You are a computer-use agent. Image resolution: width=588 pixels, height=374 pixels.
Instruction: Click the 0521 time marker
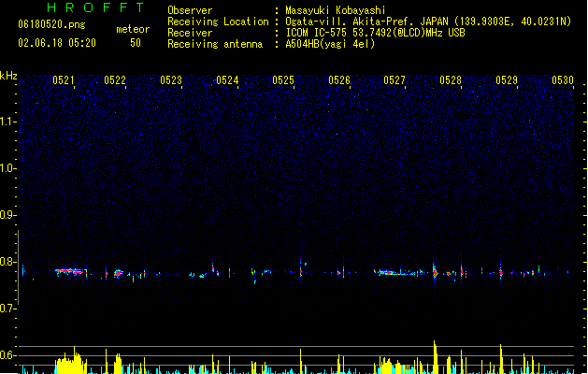coord(64,80)
